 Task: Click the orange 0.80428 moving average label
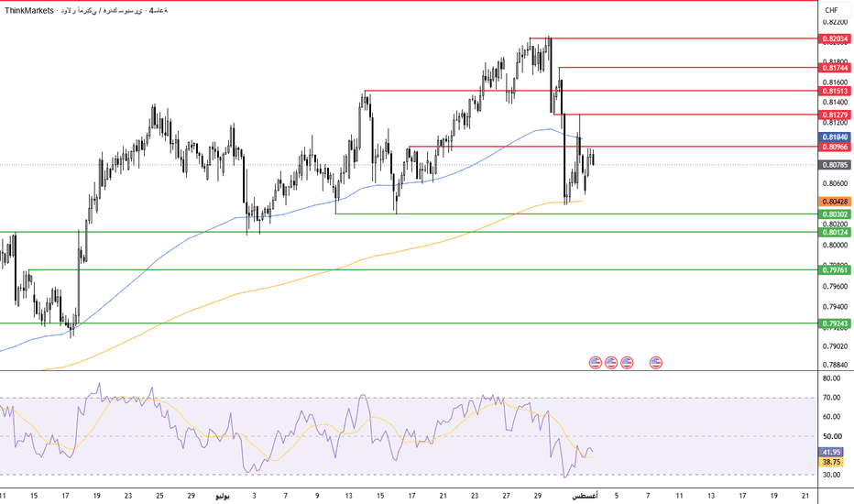[x=835, y=202]
